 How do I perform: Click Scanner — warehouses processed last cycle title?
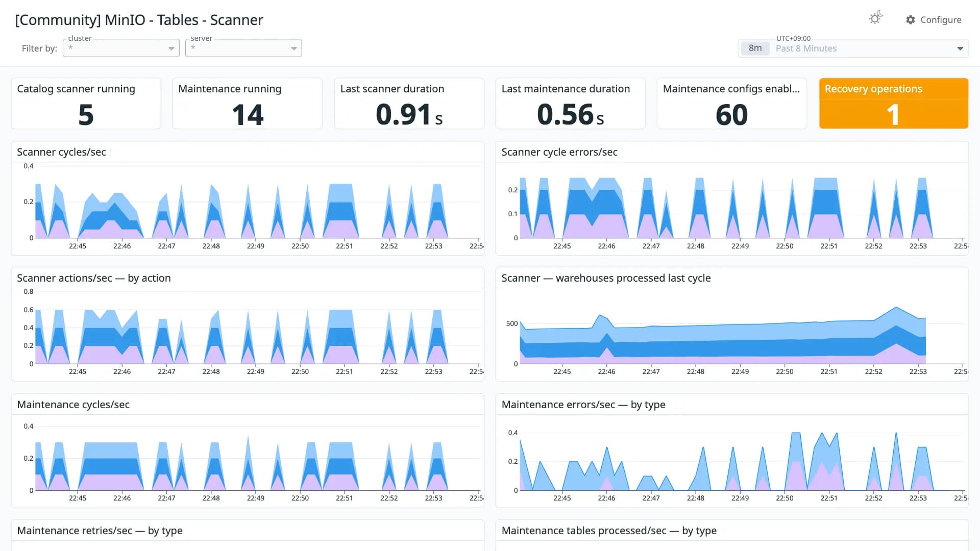coord(606,278)
